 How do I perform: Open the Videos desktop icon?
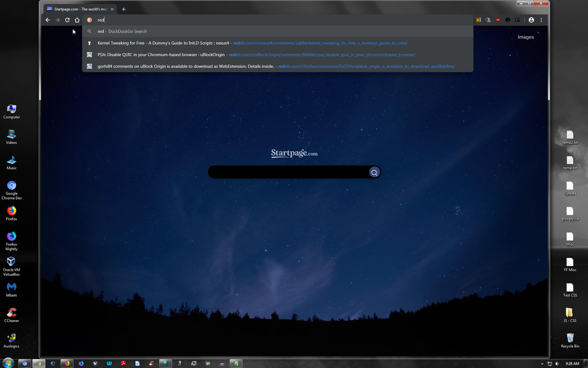pos(11,137)
